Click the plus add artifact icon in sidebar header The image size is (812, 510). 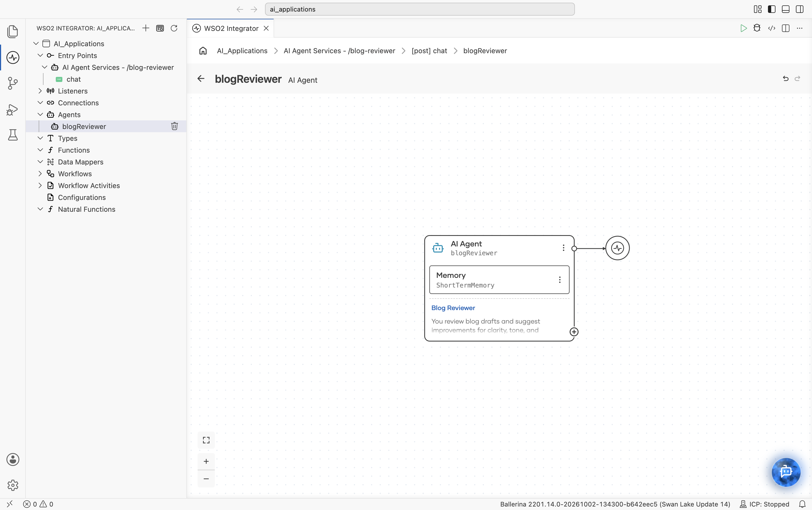tap(146, 28)
